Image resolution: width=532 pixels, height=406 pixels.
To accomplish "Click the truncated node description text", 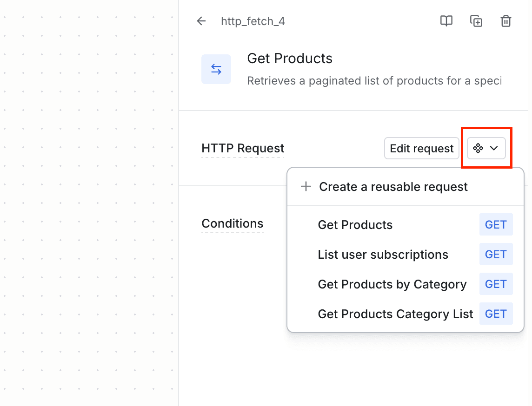I will [x=374, y=80].
